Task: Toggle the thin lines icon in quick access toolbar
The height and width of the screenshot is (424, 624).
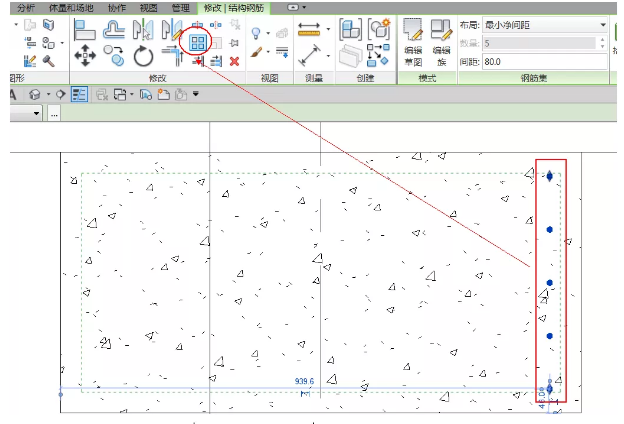Action: [x=79, y=94]
